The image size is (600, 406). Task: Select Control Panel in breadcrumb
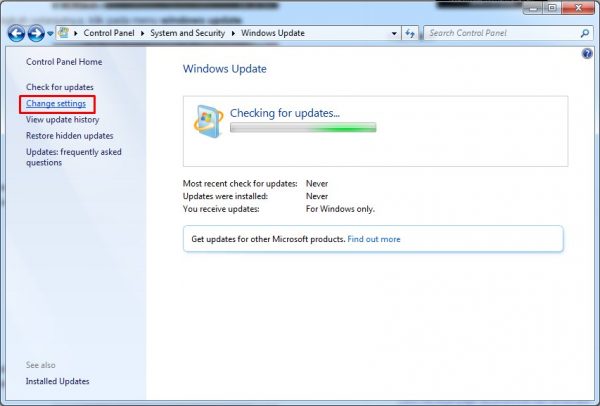click(x=109, y=33)
